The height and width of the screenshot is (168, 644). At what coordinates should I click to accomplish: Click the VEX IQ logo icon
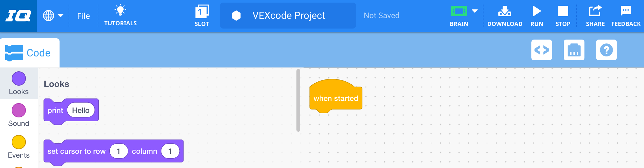click(x=18, y=16)
